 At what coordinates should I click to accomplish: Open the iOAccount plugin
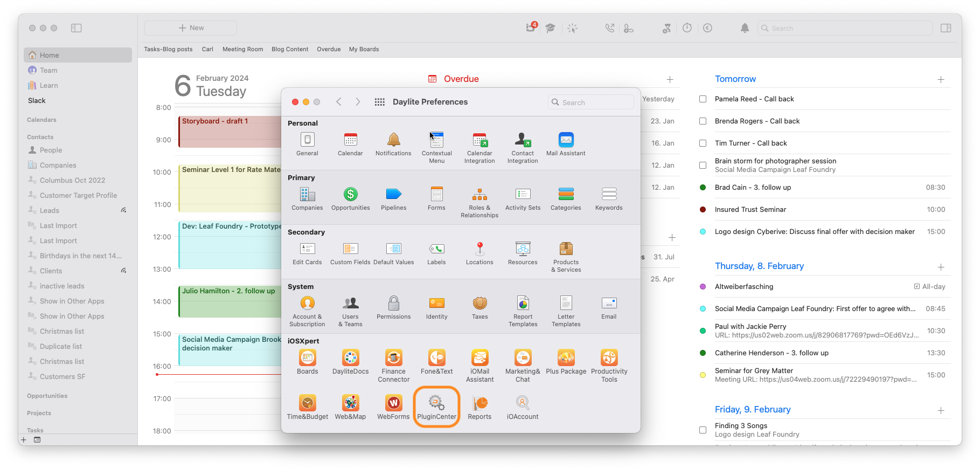point(523,407)
